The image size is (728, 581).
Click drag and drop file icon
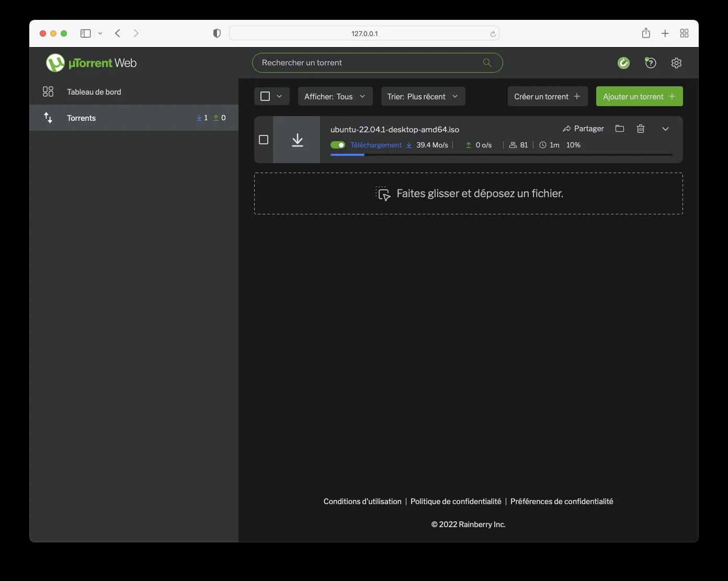pyautogui.click(x=383, y=193)
